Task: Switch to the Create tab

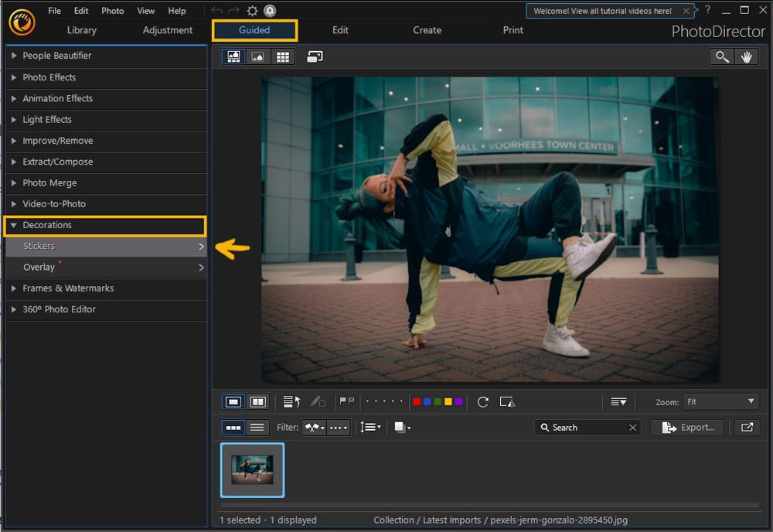Action: pos(427,30)
